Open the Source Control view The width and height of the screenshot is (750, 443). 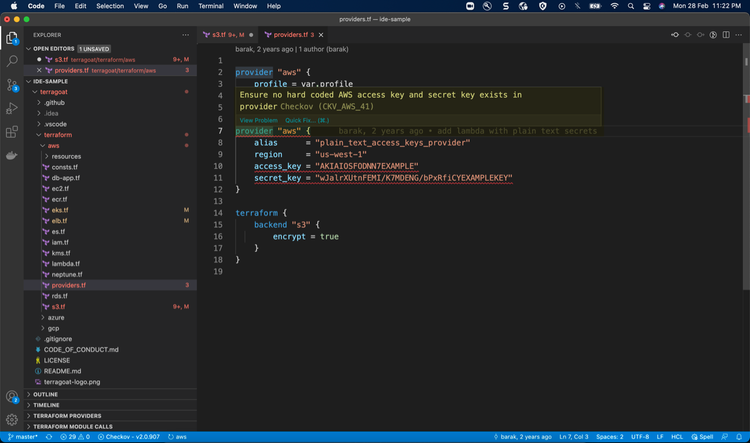(x=12, y=86)
